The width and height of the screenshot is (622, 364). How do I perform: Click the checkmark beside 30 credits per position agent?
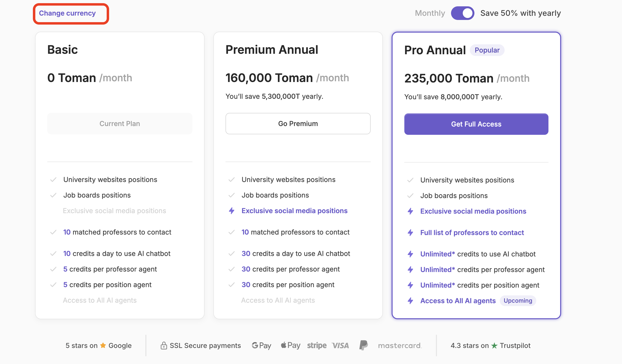232,285
